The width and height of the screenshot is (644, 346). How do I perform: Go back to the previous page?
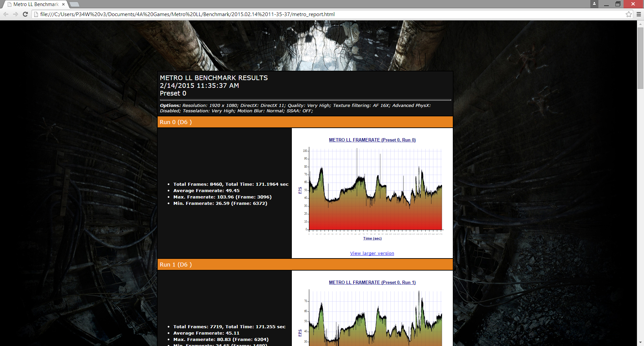pyautogui.click(x=6, y=14)
